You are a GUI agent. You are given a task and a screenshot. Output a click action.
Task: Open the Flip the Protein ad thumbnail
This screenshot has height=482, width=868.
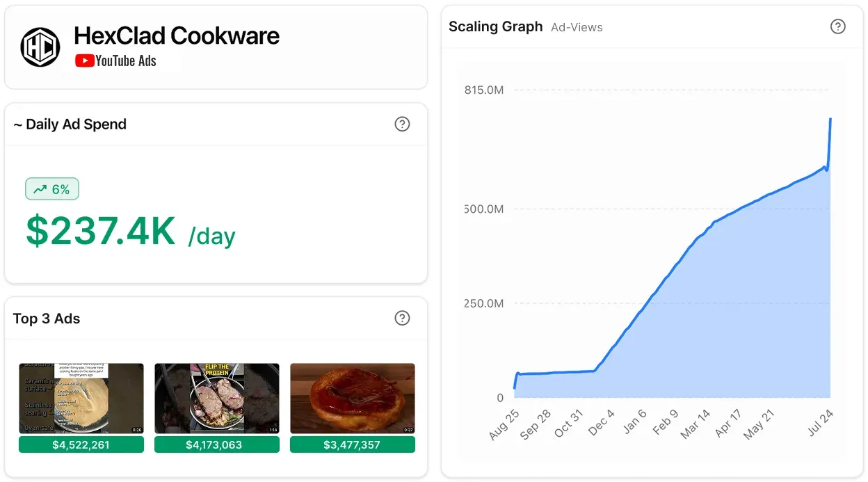pyautogui.click(x=217, y=399)
